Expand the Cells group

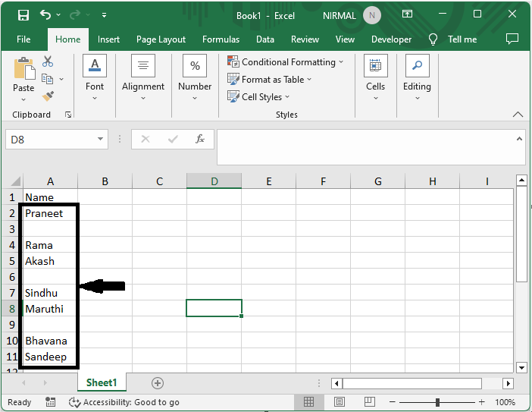(376, 78)
